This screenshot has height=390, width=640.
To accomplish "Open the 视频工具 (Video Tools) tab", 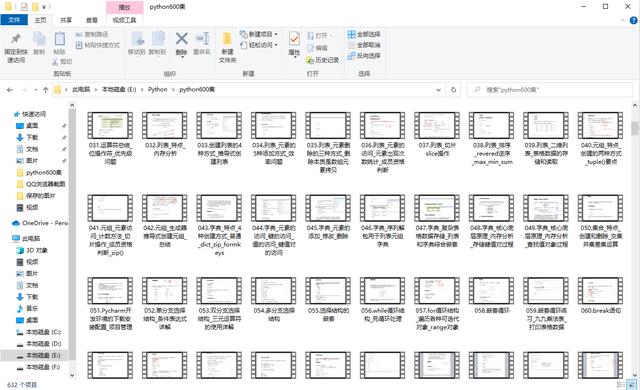I will [x=124, y=20].
